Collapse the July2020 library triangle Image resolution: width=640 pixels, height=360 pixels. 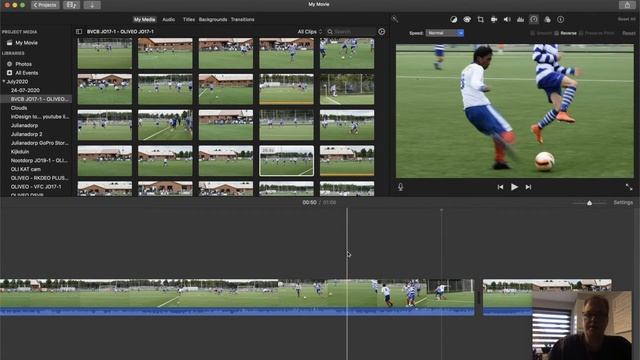coord(4,82)
